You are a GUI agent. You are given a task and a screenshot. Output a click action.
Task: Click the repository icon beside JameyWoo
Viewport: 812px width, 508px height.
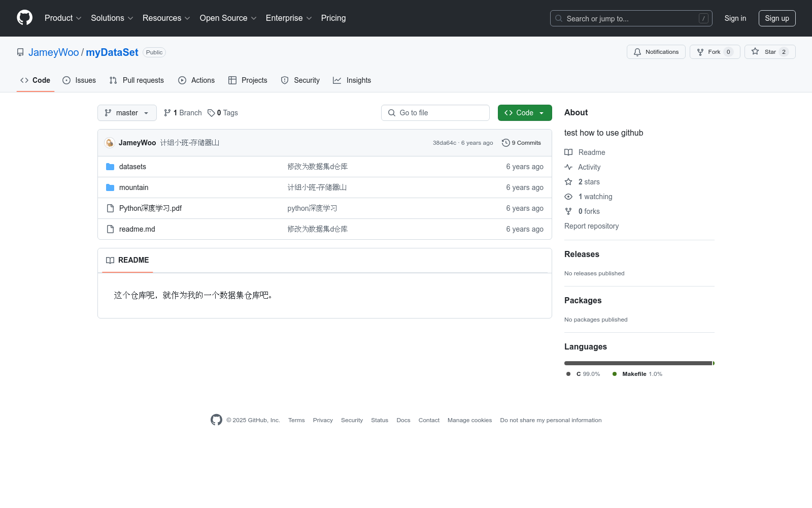(20, 52)
